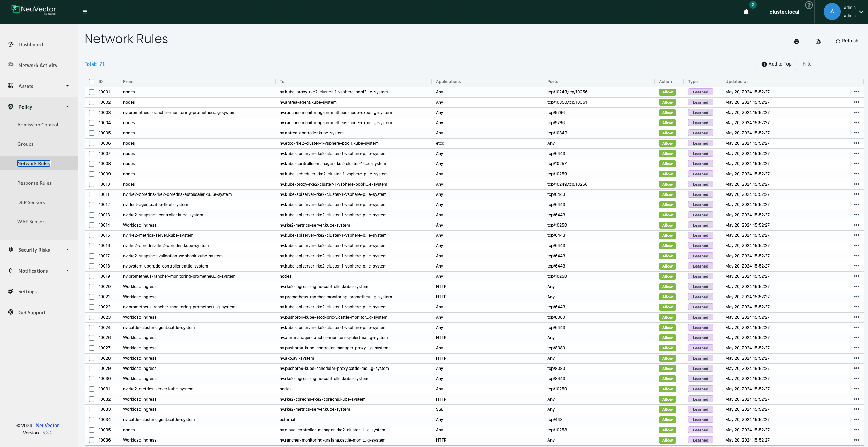
Task: Check the box for rule 10006
Action: click(92, 143)
